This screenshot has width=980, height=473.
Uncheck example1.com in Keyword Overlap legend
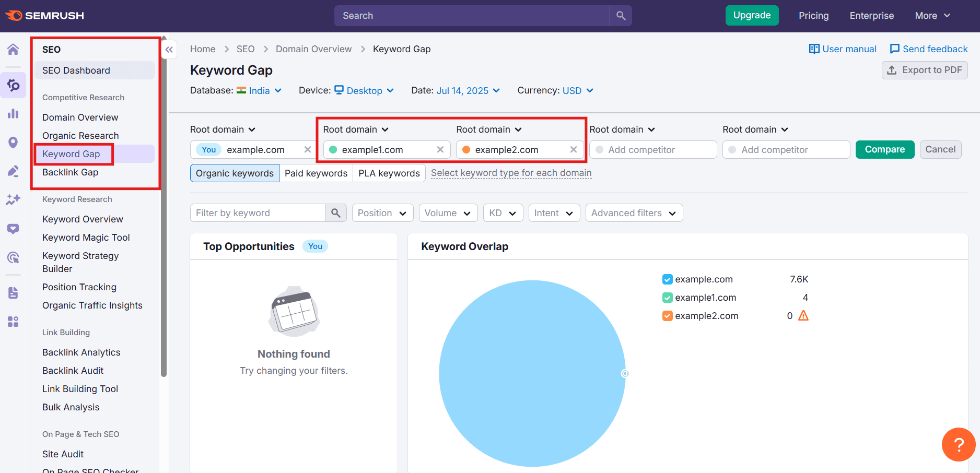[x=667, y=298]
